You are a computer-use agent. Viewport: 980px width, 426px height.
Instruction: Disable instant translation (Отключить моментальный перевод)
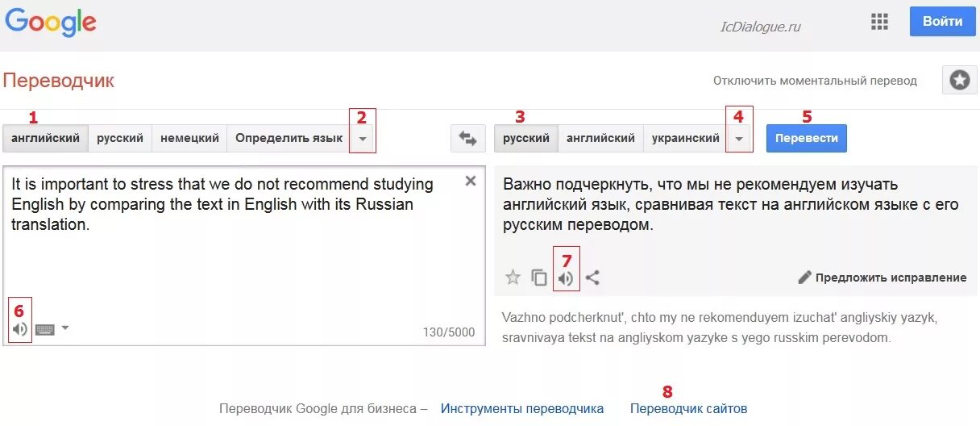coord(815,81)
